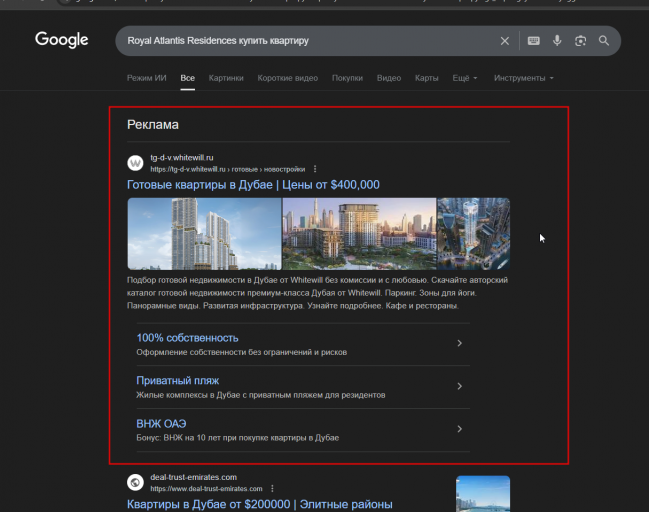Expand the ВНЖ ОАЭ sitelink chevron
The width and height of the screenshot is (649, 512).
(x=459, y=429)
